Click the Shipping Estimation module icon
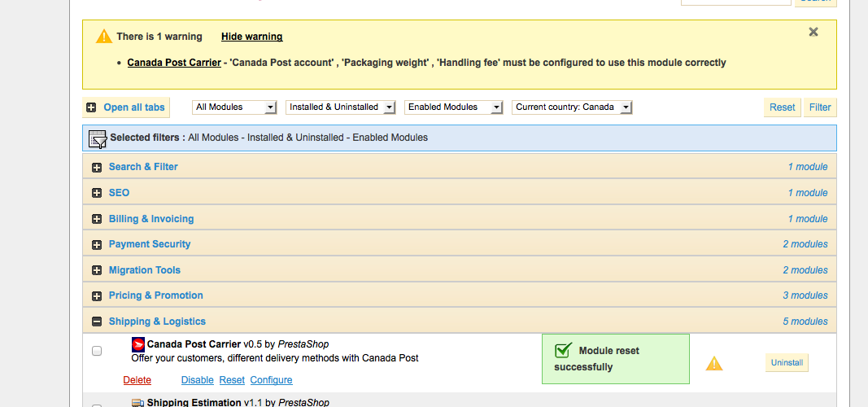Viewport: 868px width, 407px height. point(138,403)
